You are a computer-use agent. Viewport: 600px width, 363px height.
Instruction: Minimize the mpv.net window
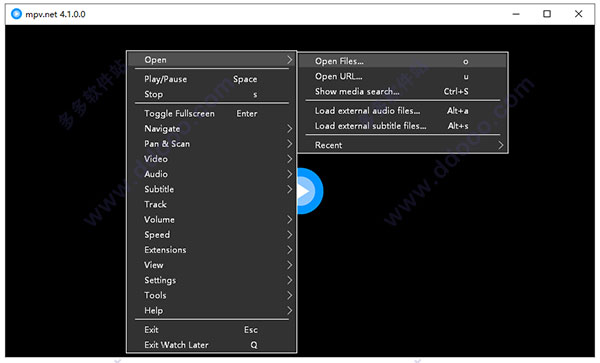[516, 14]
